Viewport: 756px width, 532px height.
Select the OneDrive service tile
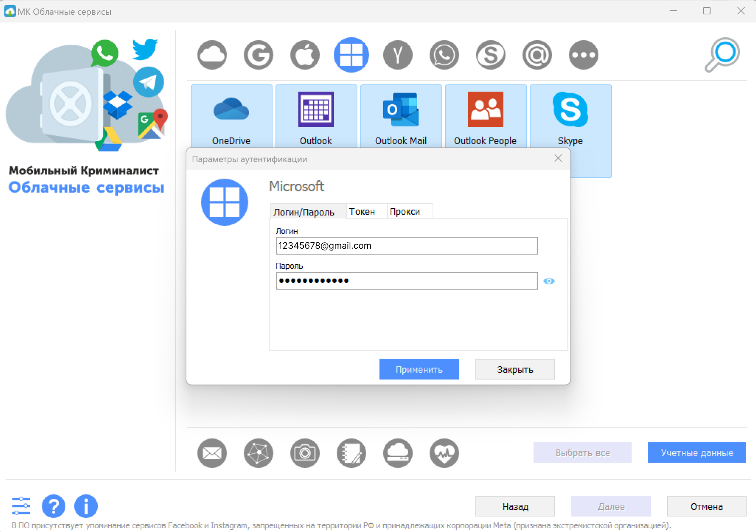tap(231, 116)
